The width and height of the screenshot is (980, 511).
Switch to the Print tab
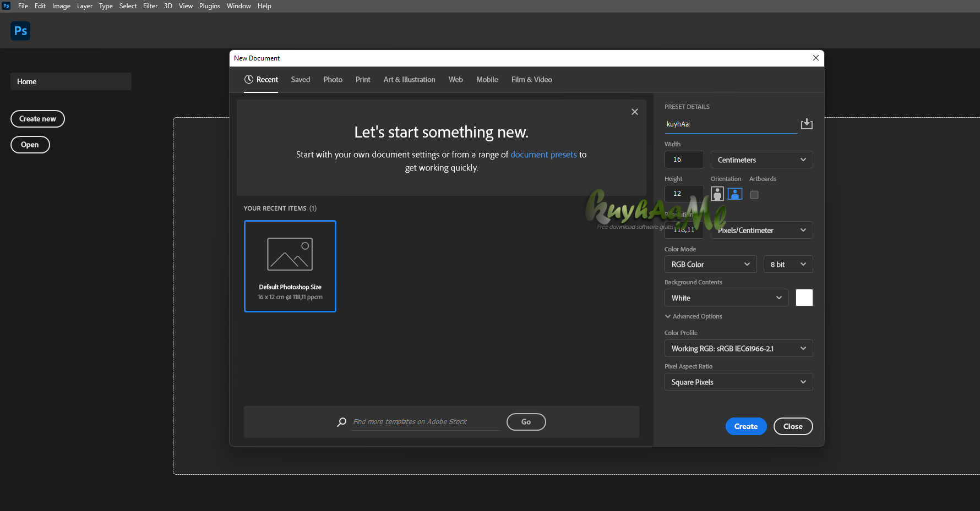(363, 79)
